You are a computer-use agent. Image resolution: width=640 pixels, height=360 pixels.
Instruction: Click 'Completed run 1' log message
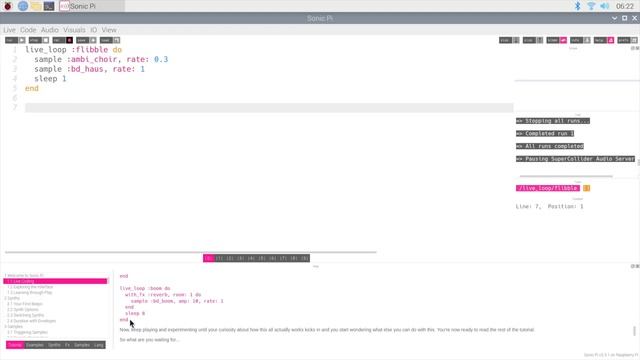[545, 133]
